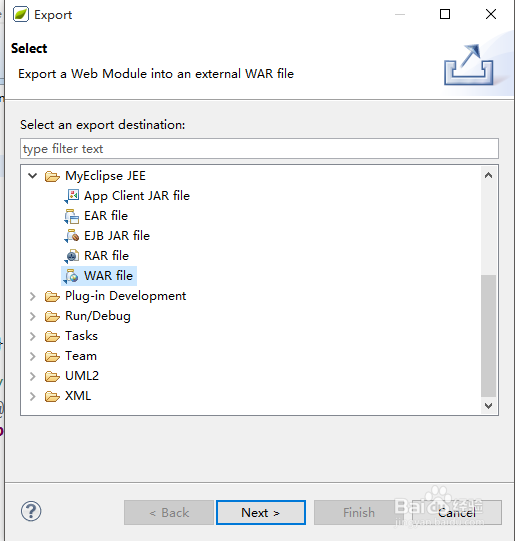Viewport: 515px width, 541px height.
Task: Click the MyEclipse JEE folder icon
Action: 52,176
